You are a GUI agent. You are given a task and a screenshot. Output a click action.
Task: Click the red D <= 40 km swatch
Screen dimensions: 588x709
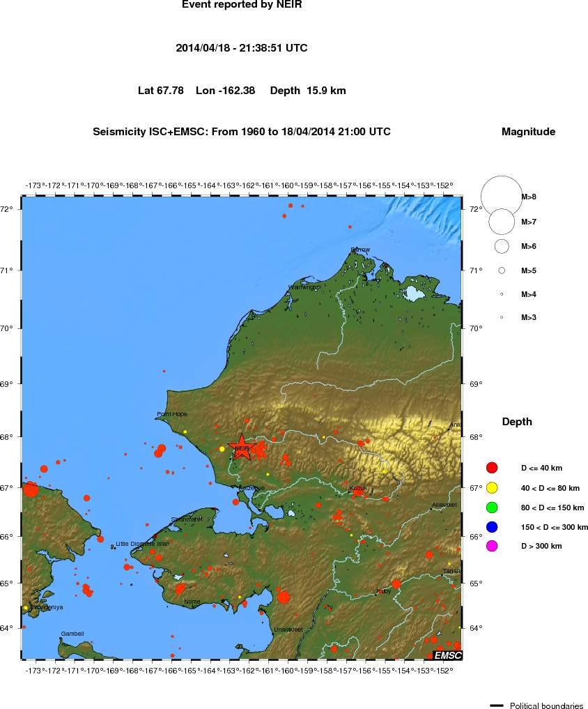click(x=492, y=468)
